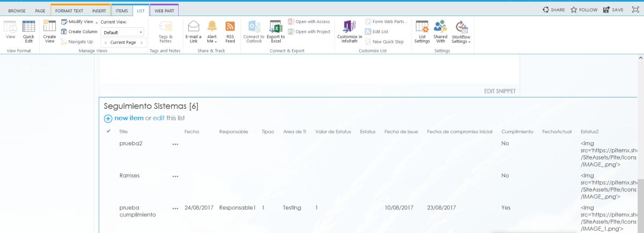Switch to the WEB PART tab
Viewport: 644px width, 233px height.
164,10
